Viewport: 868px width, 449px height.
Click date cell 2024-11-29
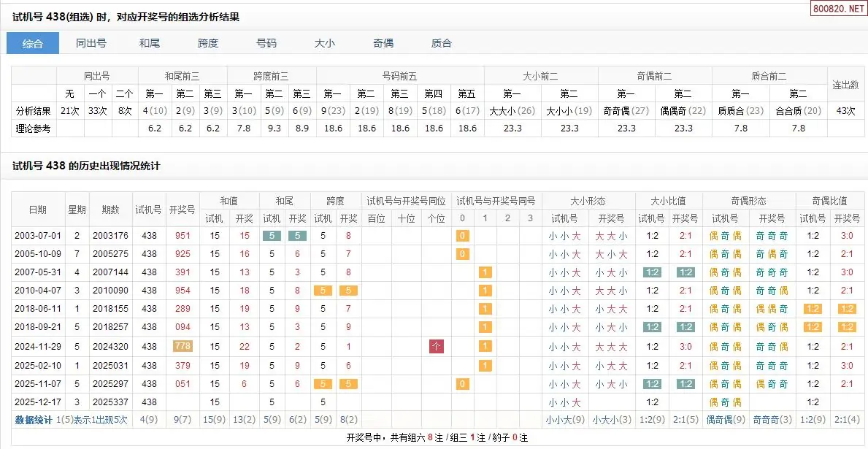click(37, 347)
